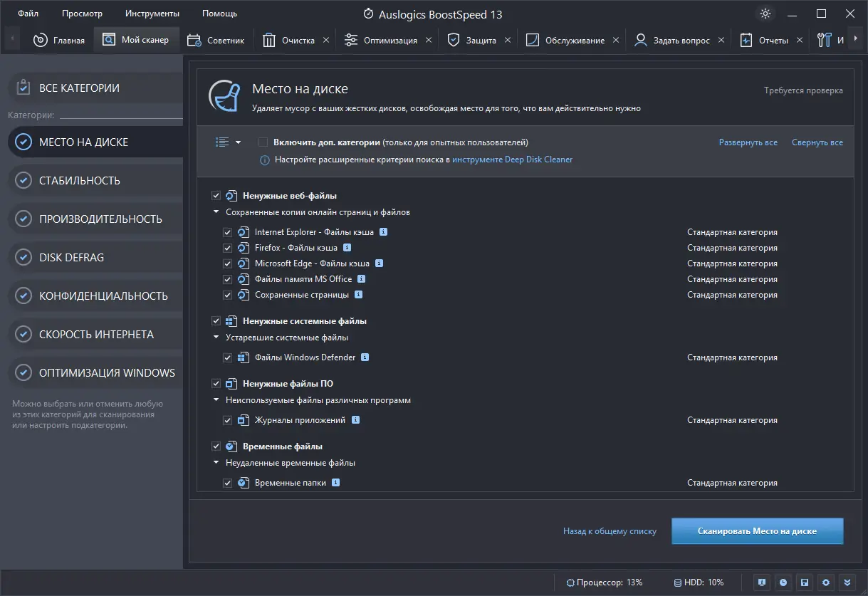
Task: Click info icon next to Internet Explorer cache
Action: [x=383, y=232]
